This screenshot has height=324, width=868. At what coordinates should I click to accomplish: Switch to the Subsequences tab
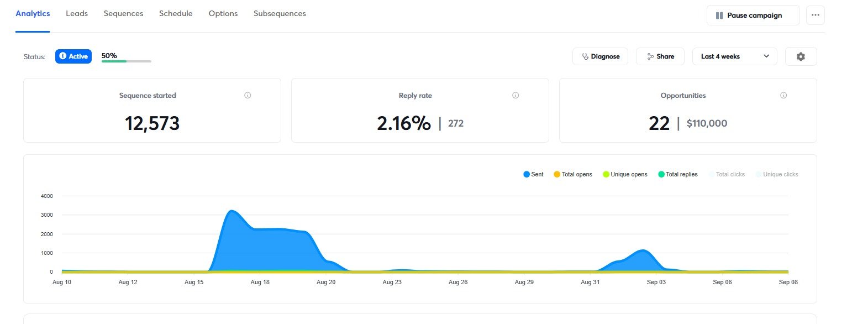point(280,13)
